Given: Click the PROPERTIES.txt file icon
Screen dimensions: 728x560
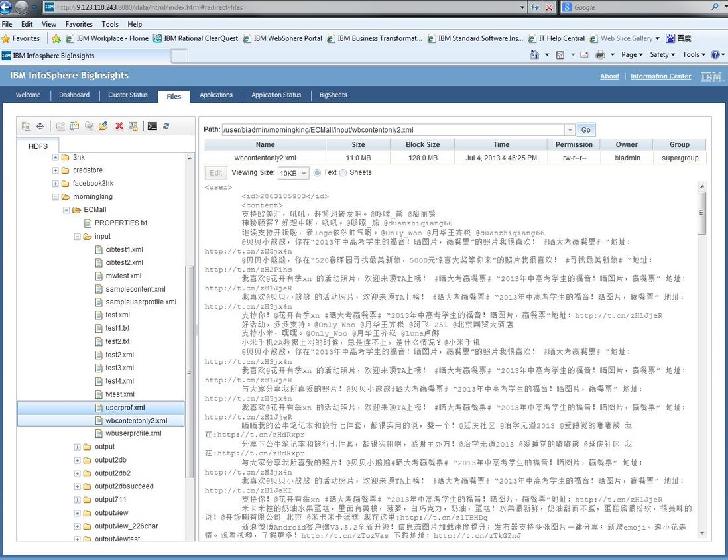Looking at the screenshot, I should tap(88, 223).
